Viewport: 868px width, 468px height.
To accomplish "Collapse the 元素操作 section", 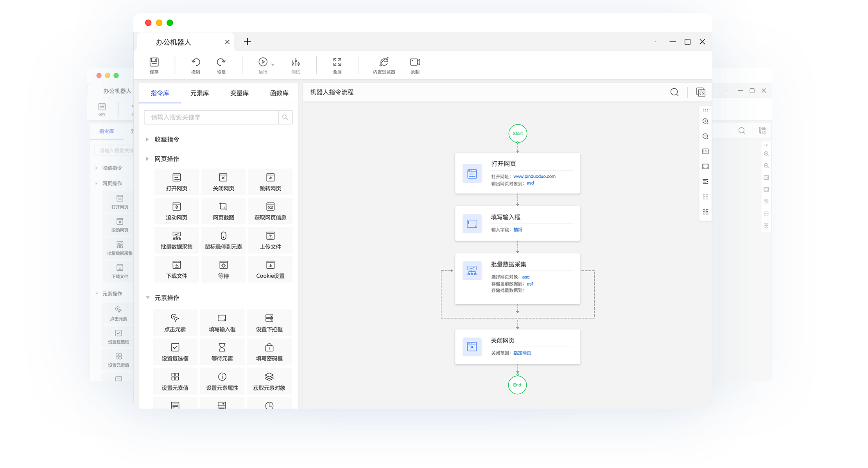I will pyautogui.click(x=148, y=298).
